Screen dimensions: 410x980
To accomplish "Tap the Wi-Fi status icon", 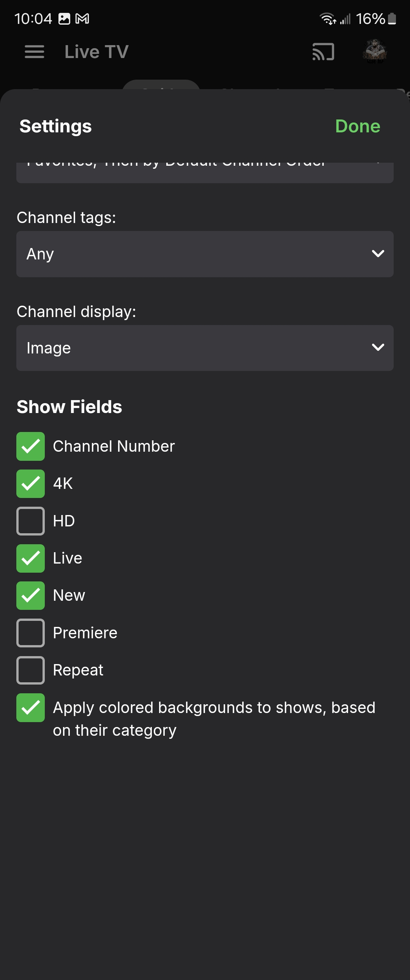I will (x=327, y=19).
